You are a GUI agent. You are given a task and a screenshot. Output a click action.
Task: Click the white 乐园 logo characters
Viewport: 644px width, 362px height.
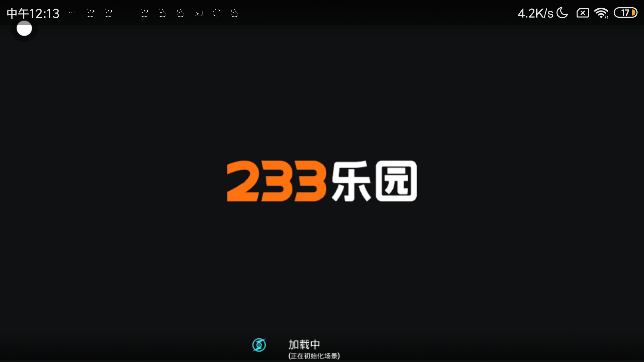374,181
